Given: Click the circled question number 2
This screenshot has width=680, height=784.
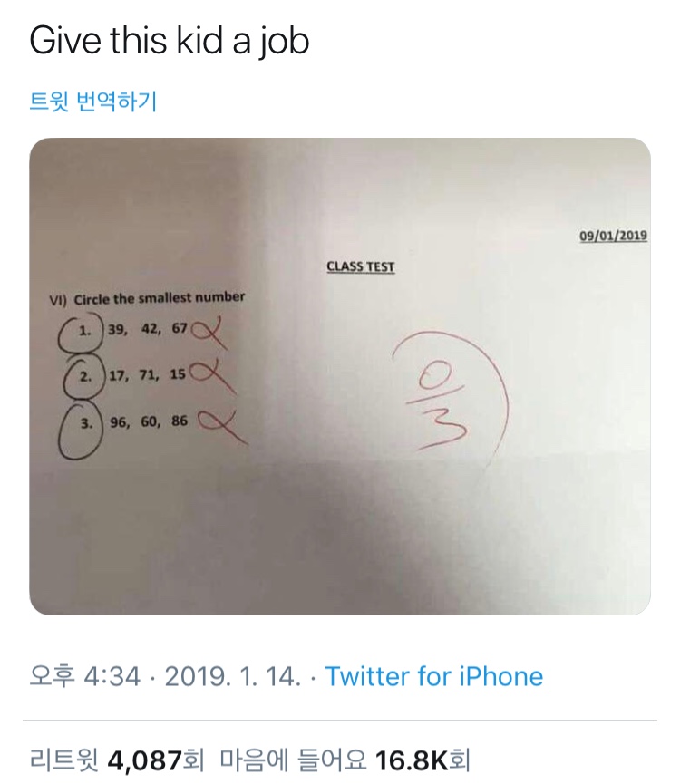Looking at the screenshot, I should pos(83,376).
